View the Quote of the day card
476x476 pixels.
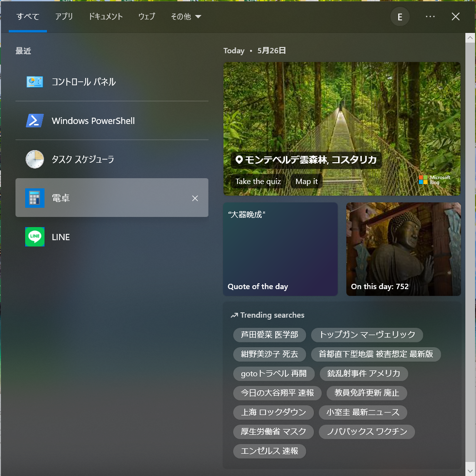coord(280,249)
